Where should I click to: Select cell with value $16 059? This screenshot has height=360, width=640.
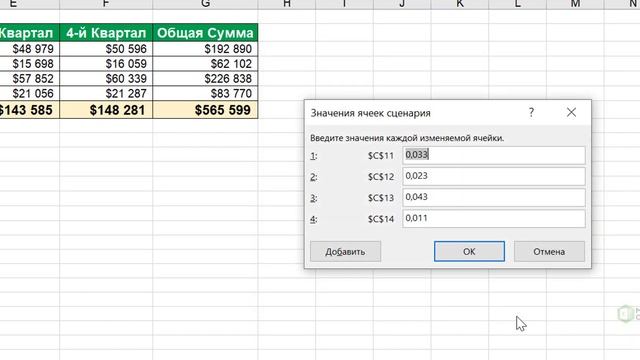pyautogui.click(x=106, y=64)
